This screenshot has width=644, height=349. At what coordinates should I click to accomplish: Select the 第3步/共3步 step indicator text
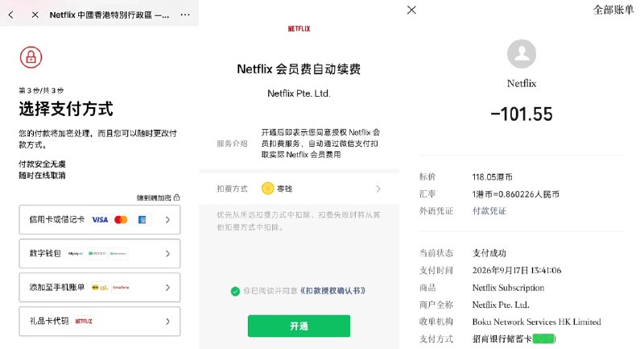point(41,90)
